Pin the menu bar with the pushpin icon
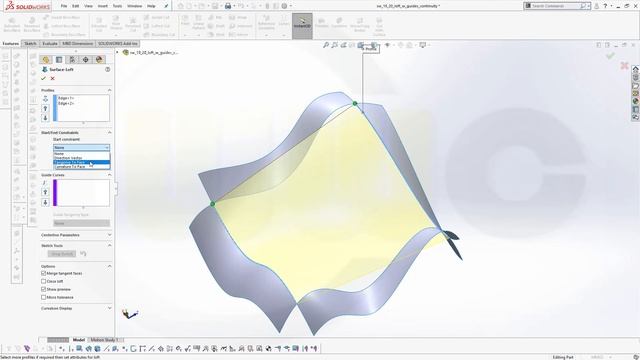This screenshot has height=360, width=640. tap(166, 6)
